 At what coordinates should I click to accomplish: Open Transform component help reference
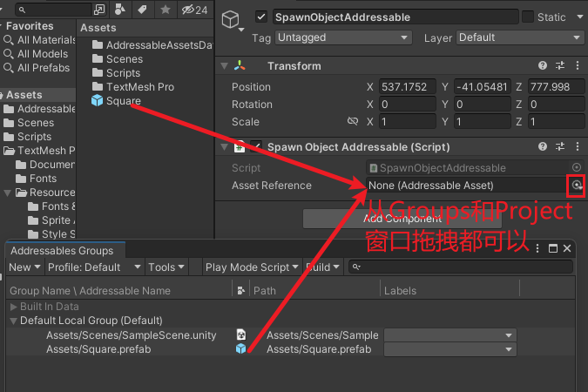(543, 66)
